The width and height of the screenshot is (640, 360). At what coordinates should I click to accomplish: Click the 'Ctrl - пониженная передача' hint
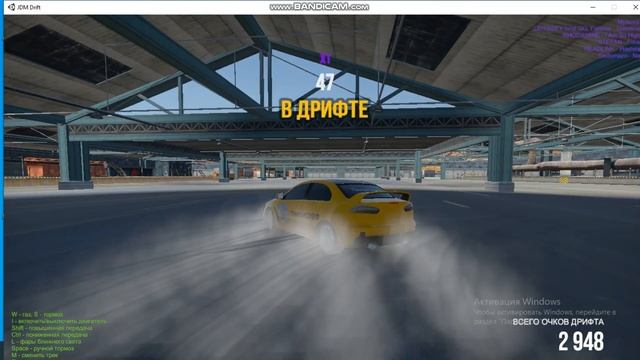(x=49, y=335)
